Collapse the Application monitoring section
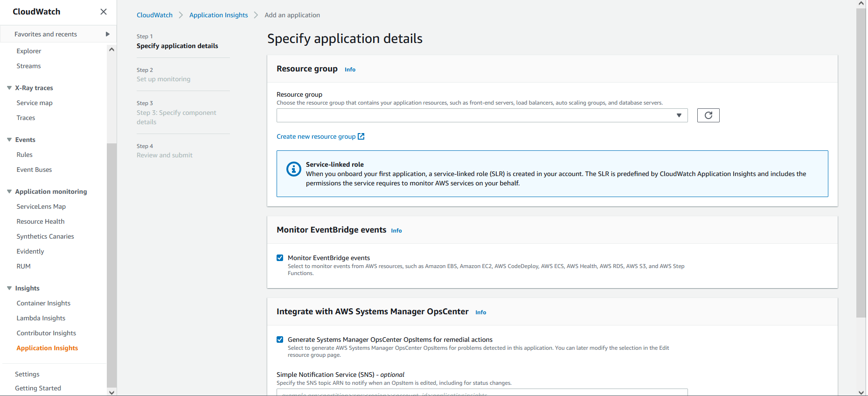 click(x=9, y=191)
